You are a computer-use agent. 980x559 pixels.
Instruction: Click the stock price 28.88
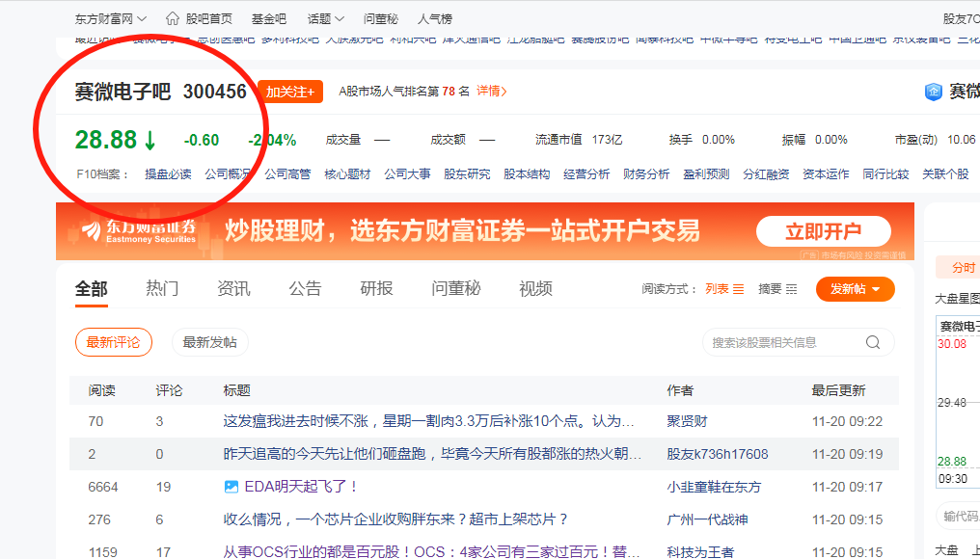point(106,140)
